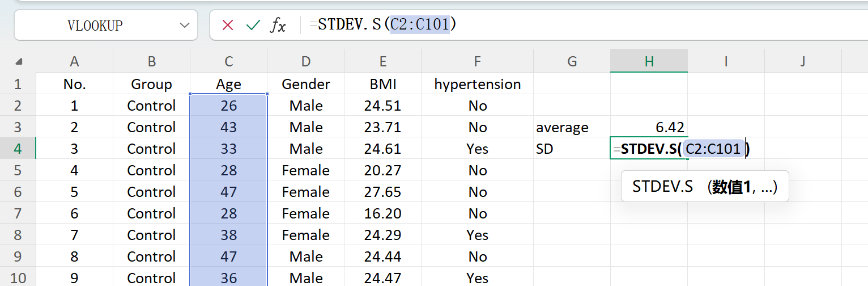Select row 6 header
The height and width of the screenshot is (286, 868).
point(18,192)
